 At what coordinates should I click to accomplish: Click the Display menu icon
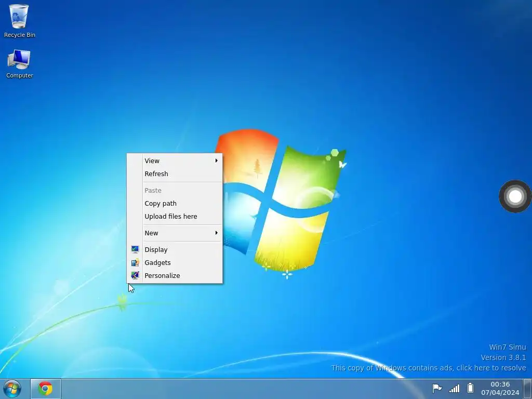click(135, 249)
